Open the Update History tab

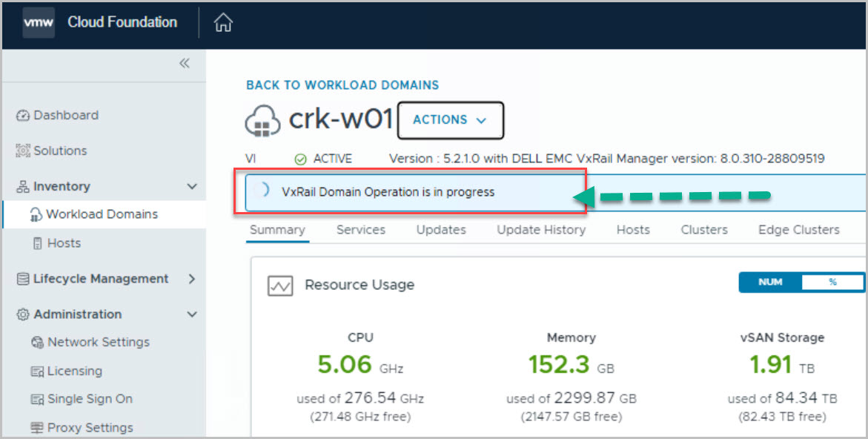click(541, 230)
